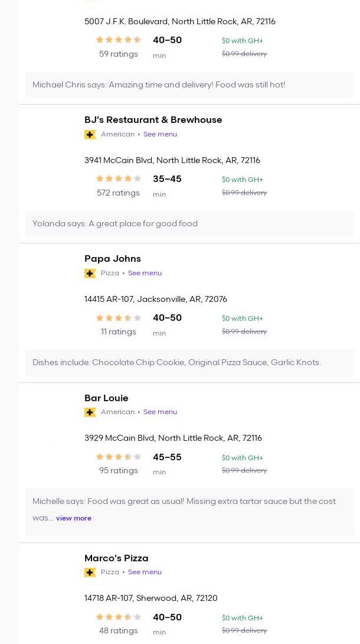Image resolution: width=360 pixels, height=644 pixels.
Task: Open Bar Louie restaurant title
Action: 106,398
